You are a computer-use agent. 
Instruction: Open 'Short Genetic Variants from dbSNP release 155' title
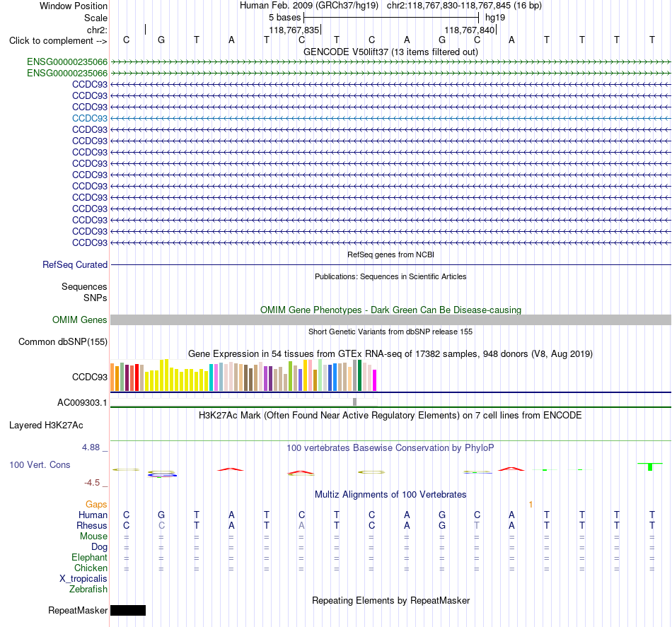(390, 332)
